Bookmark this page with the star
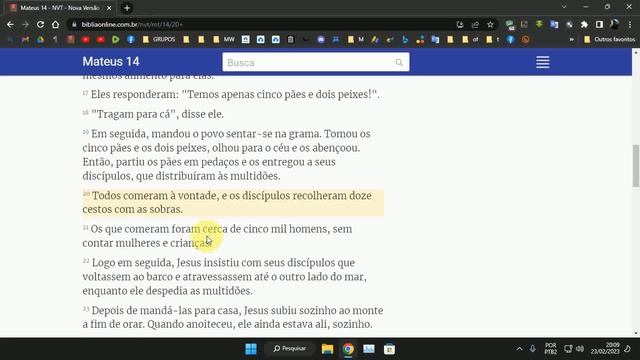Viewport: 640px width, 360px height. coord(490,24)
